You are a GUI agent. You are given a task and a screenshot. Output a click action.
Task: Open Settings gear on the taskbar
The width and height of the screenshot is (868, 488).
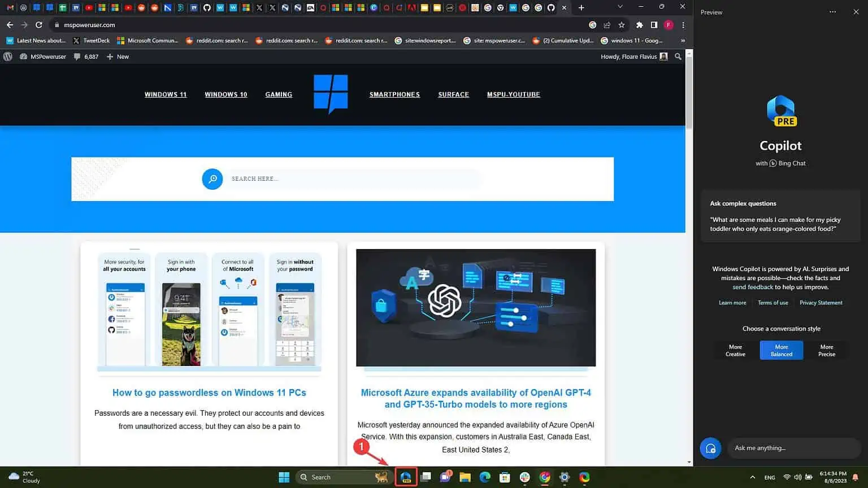[564, 477]
